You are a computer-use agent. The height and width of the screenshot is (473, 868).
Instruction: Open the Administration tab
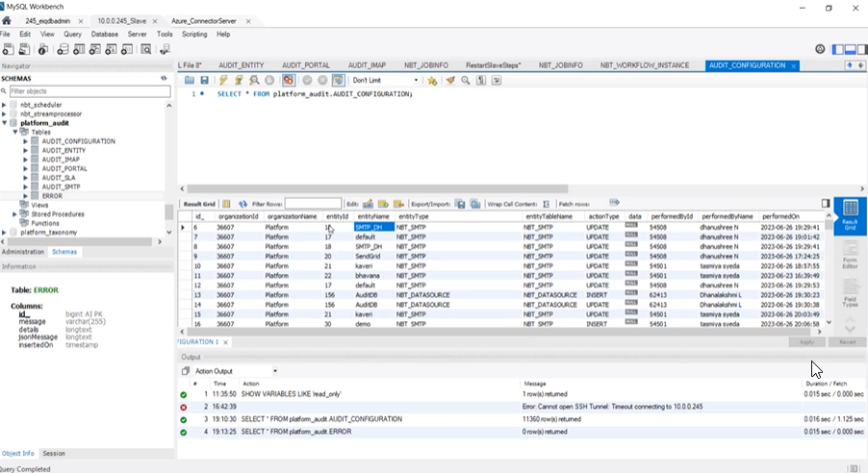coord(23,252)
